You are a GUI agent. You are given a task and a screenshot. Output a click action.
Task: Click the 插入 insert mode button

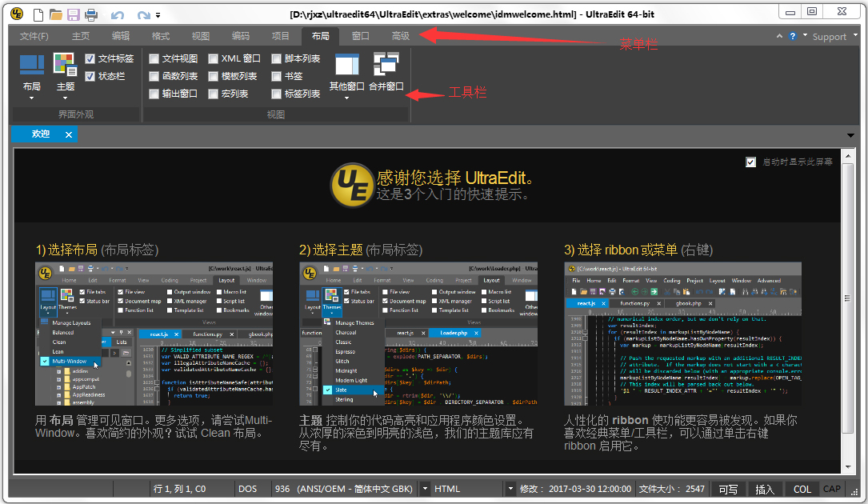pos(765,489)
